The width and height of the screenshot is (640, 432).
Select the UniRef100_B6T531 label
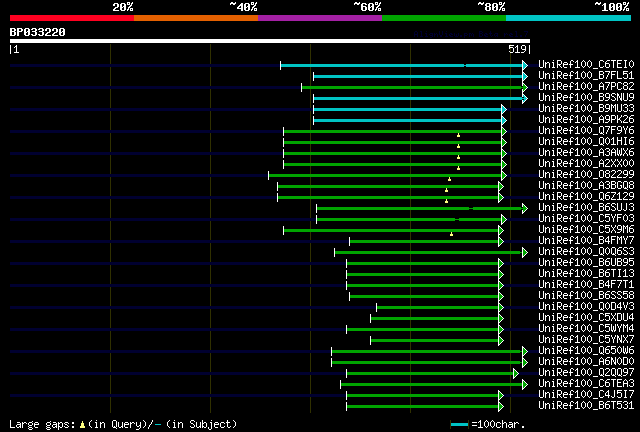tap(586, 406)
